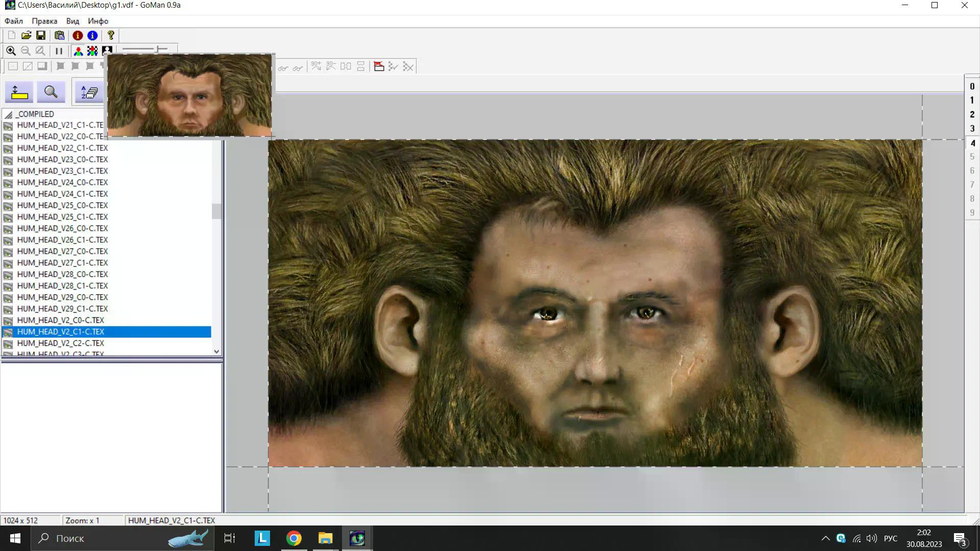This screenshot has width=980, height=551.
Task: Click the sort A-Z list button
Action: point(89,92)
